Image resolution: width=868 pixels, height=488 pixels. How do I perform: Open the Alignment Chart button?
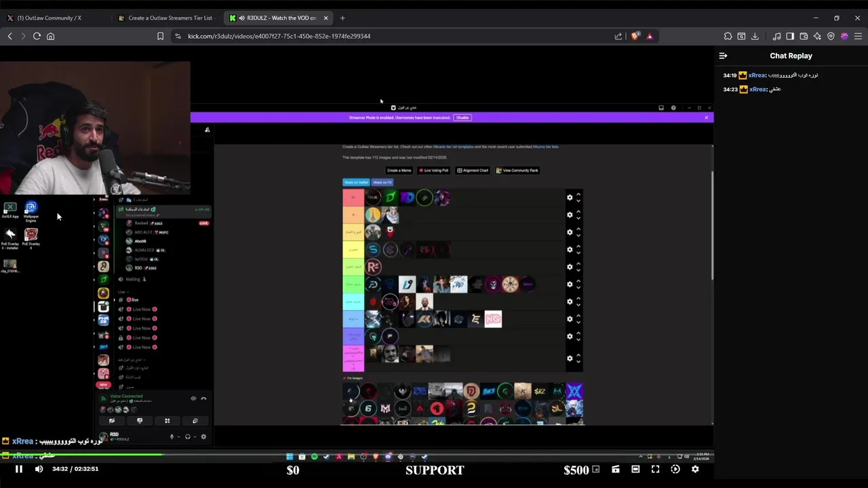[473, 171]
